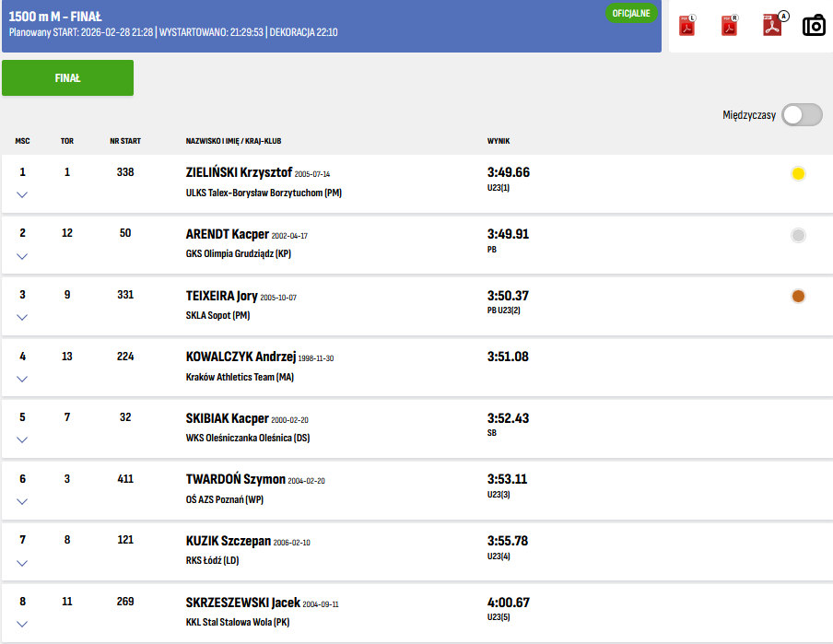The height and width of the screenshot is (644, 833).
Task: Open athlete SKIBIAK Kacper's name link
Action: coord(227,418)
